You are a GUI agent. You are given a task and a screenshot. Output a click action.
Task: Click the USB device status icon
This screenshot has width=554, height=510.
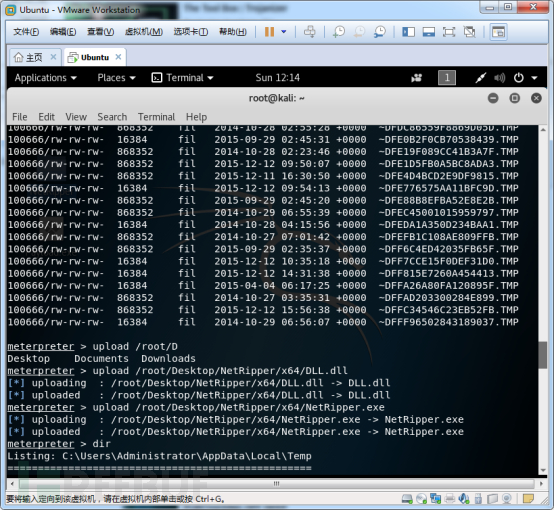pyautogui.click(x=478, y=499)
